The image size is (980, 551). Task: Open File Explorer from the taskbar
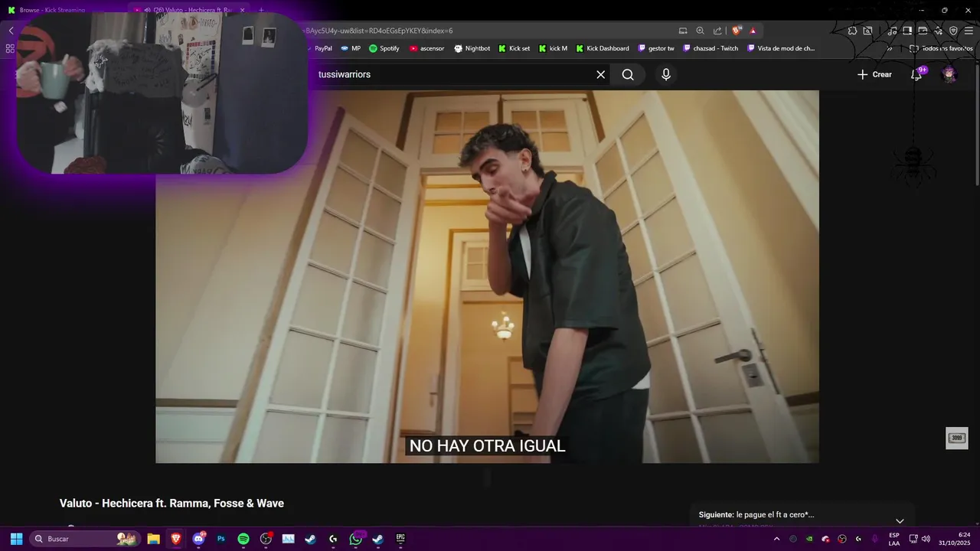(153, 539)
